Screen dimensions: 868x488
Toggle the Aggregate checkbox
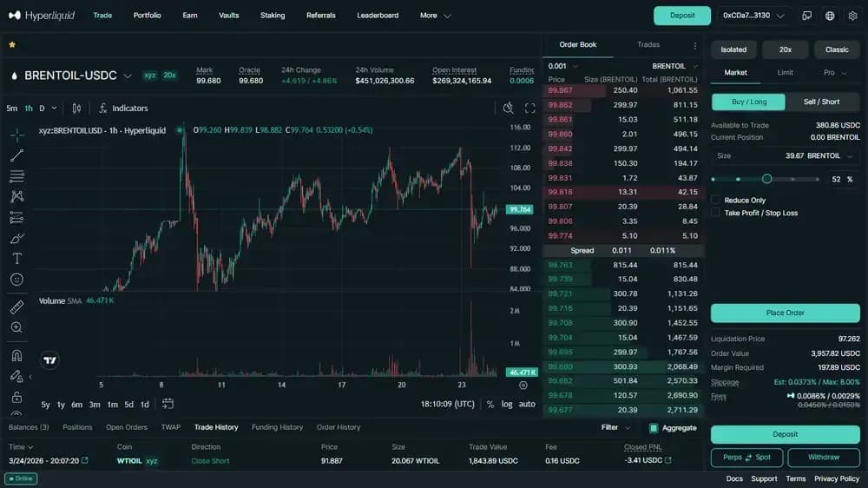[654, 427]
